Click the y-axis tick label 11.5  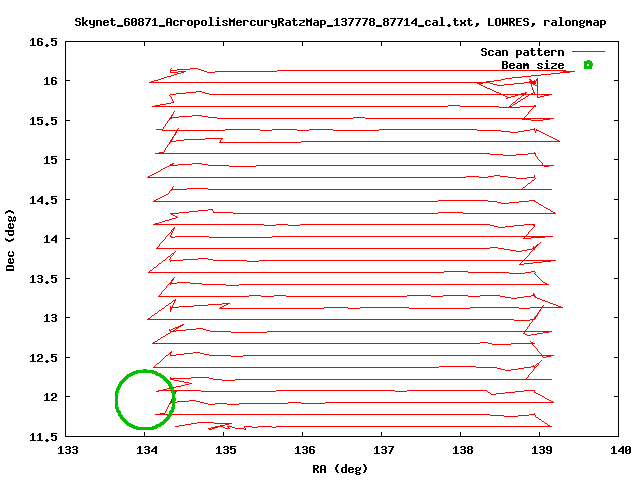(43, 437)
